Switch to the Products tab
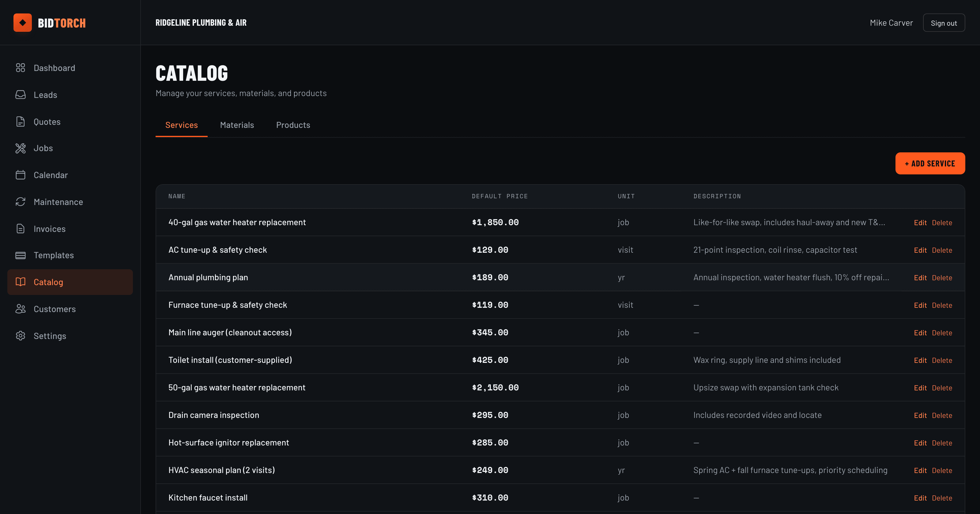Image resolution: width=980 pixels, height=514 pixels. click(293, 125)
